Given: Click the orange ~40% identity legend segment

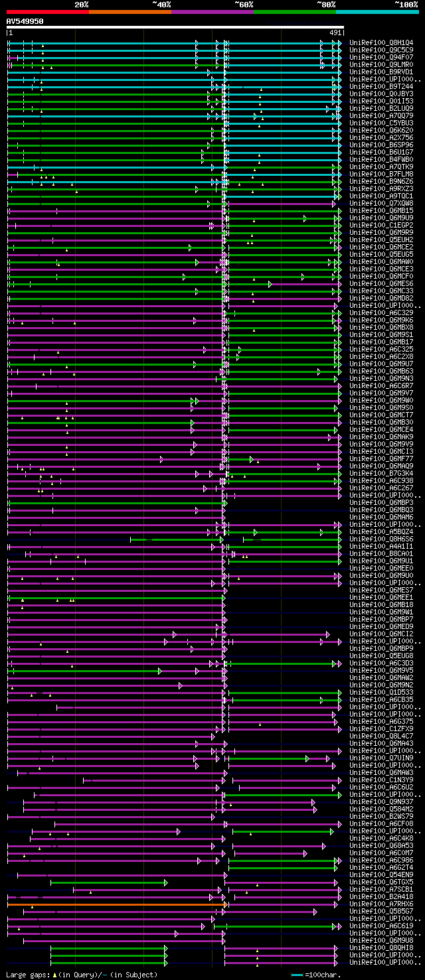Looking at the screenshot, I should pos(130,11).
